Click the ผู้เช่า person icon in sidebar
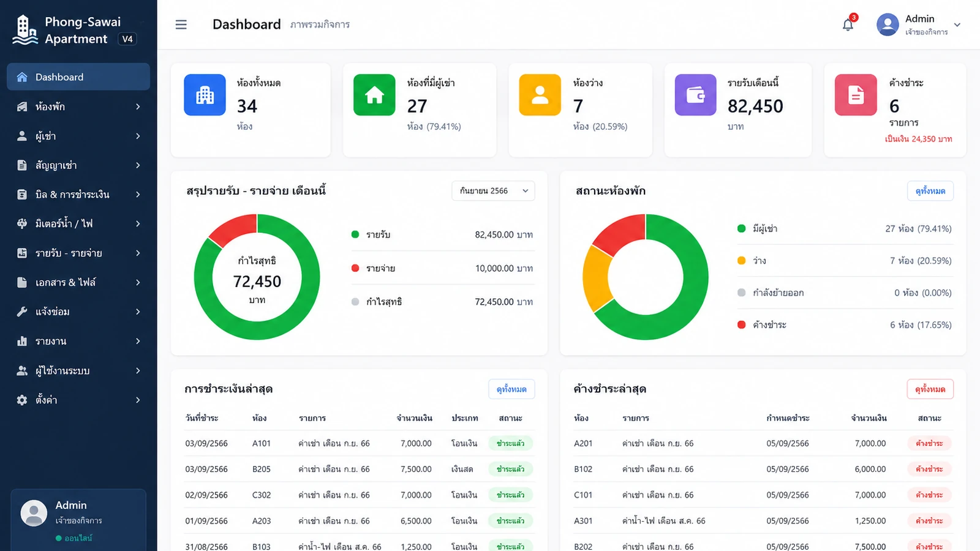This screenshot has height=551, width=980. [22, 136]
